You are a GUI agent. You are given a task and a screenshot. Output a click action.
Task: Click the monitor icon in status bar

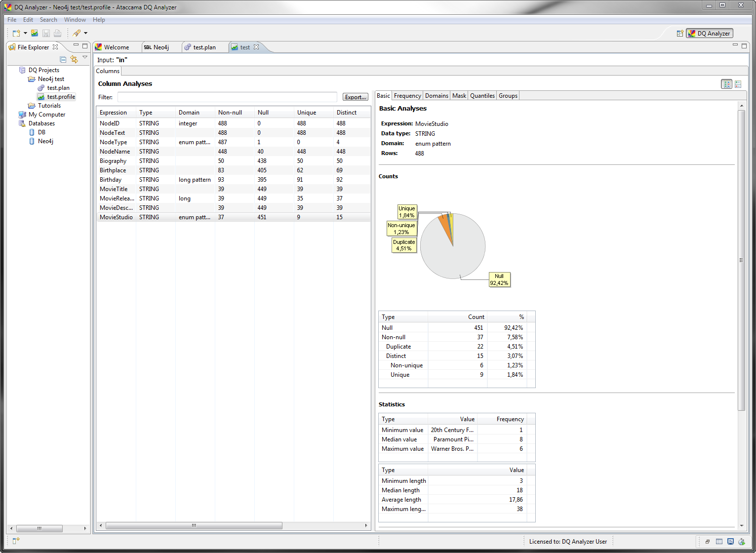tap(730, 542)
